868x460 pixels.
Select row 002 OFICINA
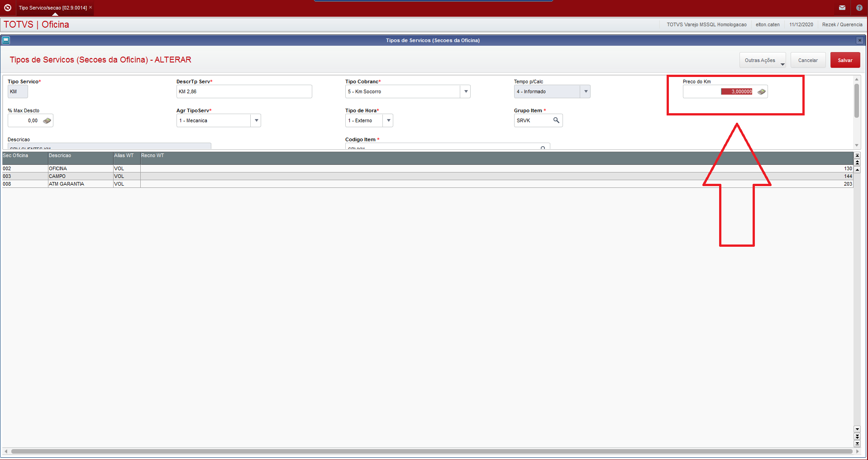pyautogui.click(x=428, y=168)
